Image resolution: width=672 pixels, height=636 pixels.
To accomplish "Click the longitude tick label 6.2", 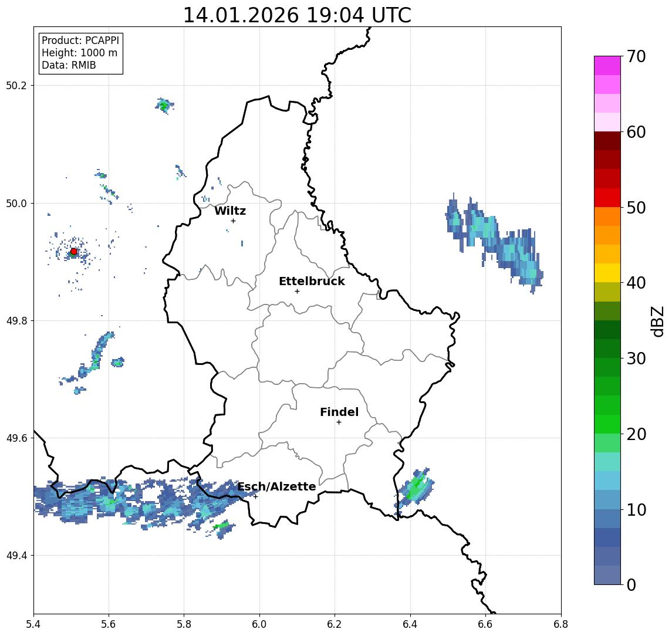I will pos(335,624).
